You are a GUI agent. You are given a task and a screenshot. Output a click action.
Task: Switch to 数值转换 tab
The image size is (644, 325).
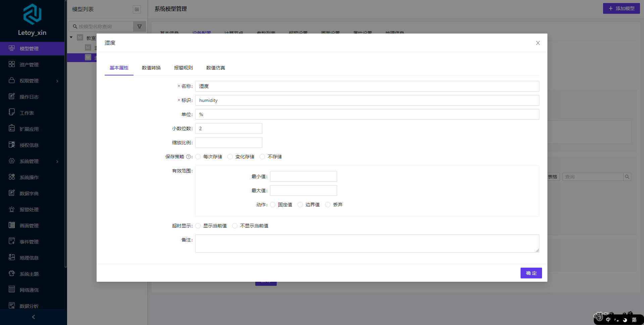[x=151, y=68]
